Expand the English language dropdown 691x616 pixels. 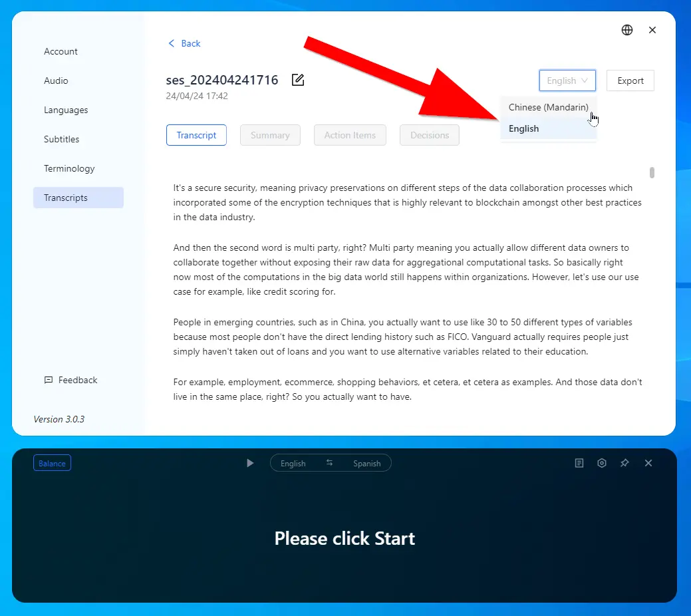coord(567,80)
